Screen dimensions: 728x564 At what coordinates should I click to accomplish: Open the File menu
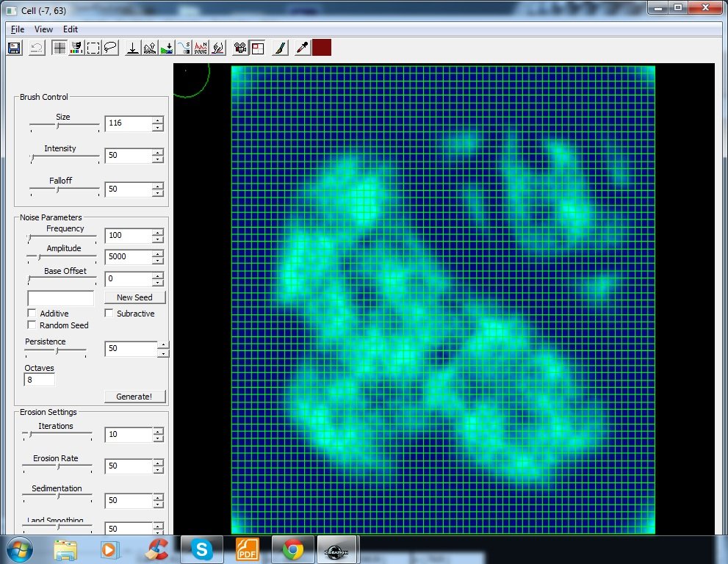(x=18, y=29)
